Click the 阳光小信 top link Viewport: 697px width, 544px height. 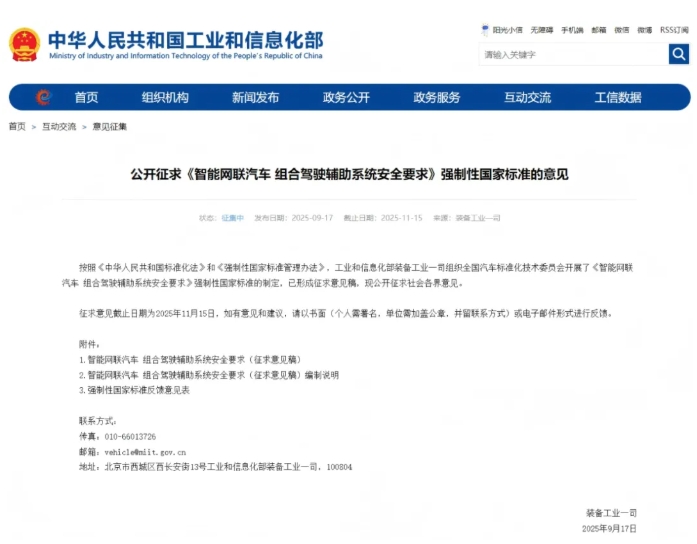(508, 30)
